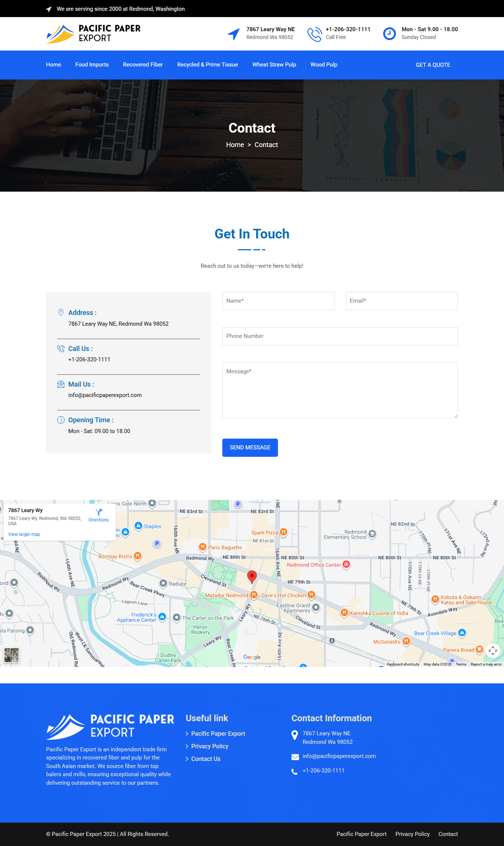Click the red location pin on map
The image size is (504, 846).
click(252, 576)
